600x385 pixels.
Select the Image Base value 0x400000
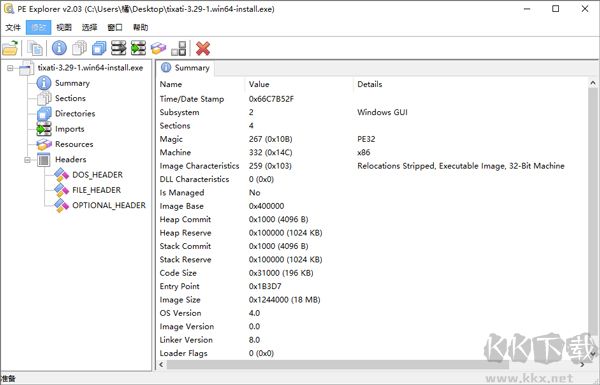(x=266, y=206)
